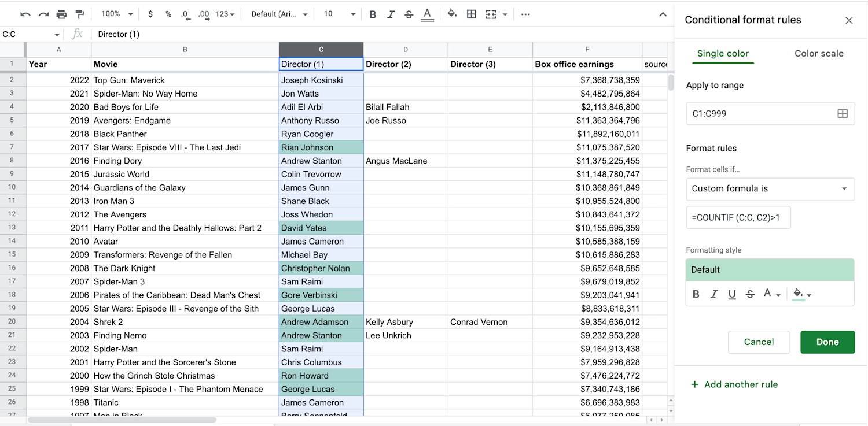Click the select data range grid icon
The width and height of the screenshot is (868, 426).
click(843, 114)
